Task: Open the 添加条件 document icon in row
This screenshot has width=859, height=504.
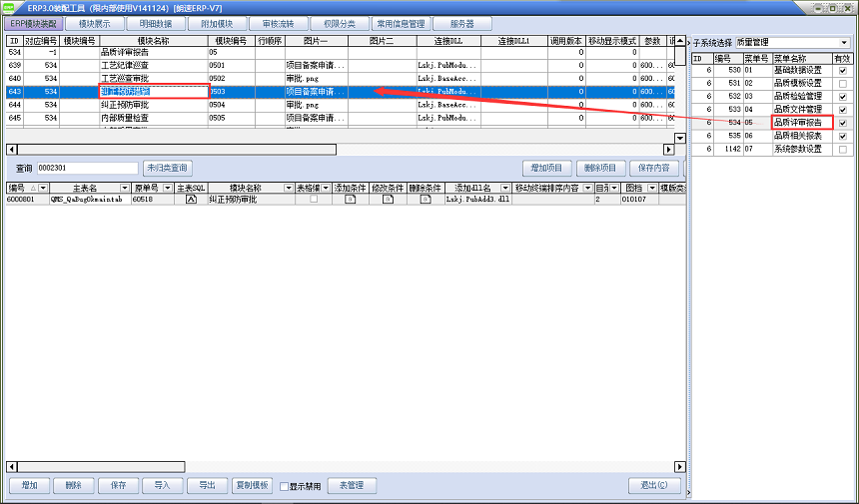Action: pyautogui.click(x=350, y=200)
